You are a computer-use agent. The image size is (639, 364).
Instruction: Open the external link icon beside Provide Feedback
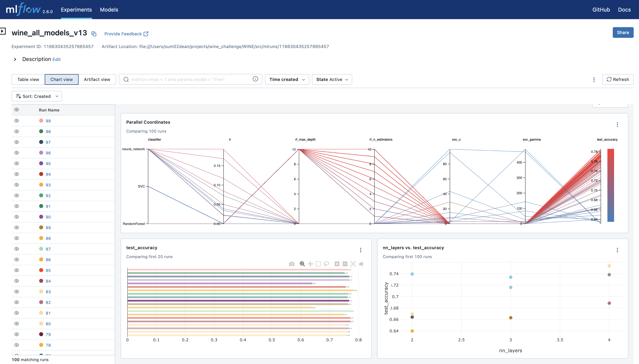click(146, 34)
